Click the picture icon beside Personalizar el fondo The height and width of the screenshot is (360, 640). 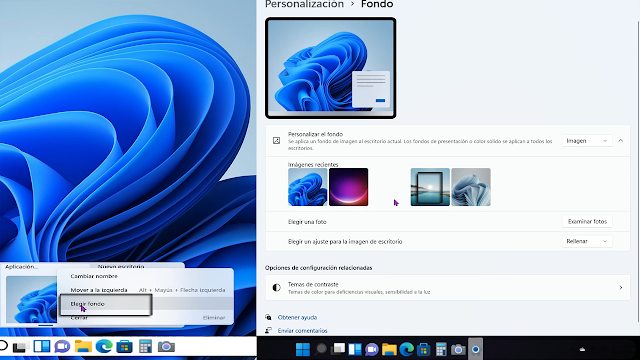276,140
